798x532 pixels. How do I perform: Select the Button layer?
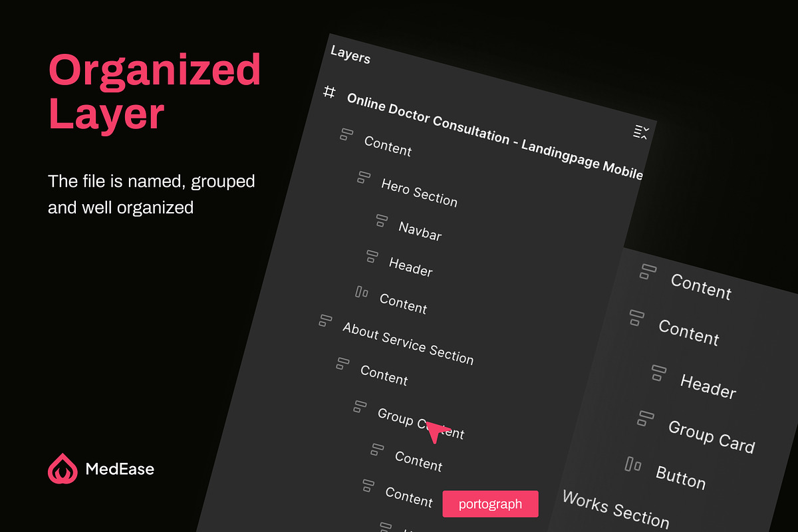pyautogui.click(x=680, y=477)
